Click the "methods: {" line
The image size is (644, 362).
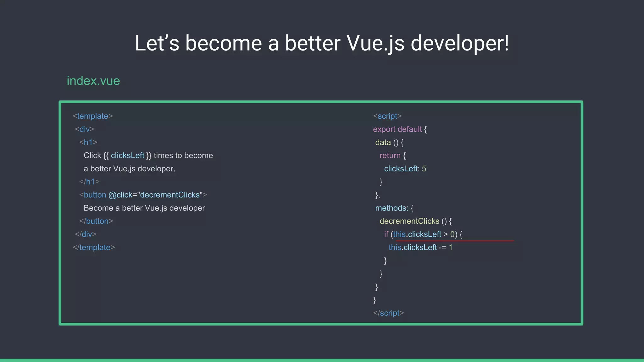click(394, 208)
